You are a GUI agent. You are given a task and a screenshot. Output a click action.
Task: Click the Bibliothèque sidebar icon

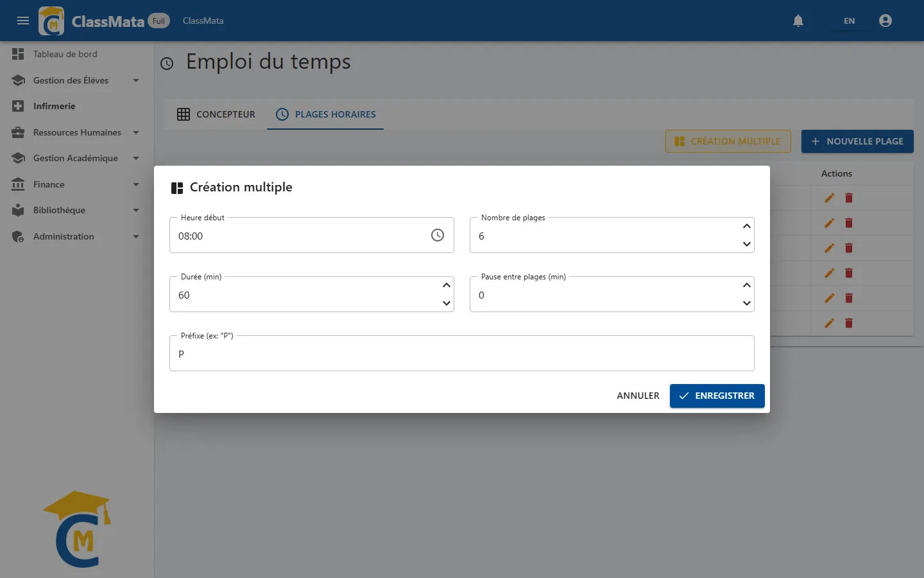[18, 210]
